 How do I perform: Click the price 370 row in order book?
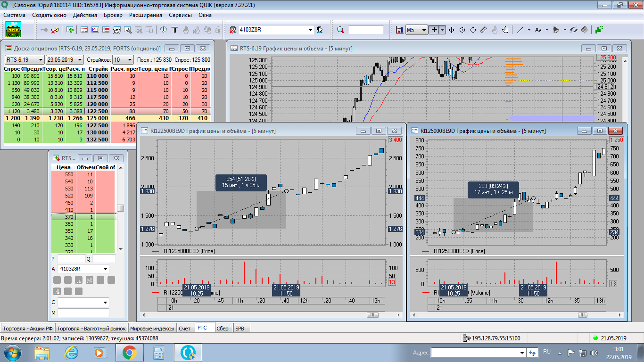click(x=83, y=217)
